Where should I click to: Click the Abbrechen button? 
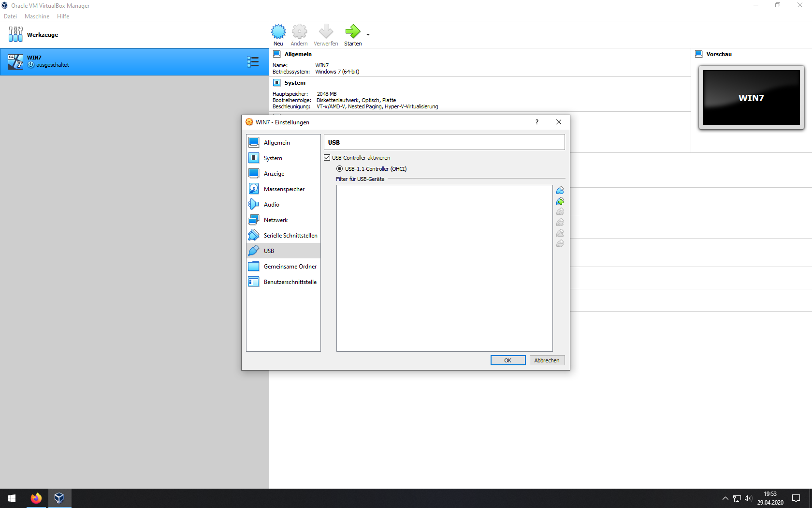(x=547, y=360)
